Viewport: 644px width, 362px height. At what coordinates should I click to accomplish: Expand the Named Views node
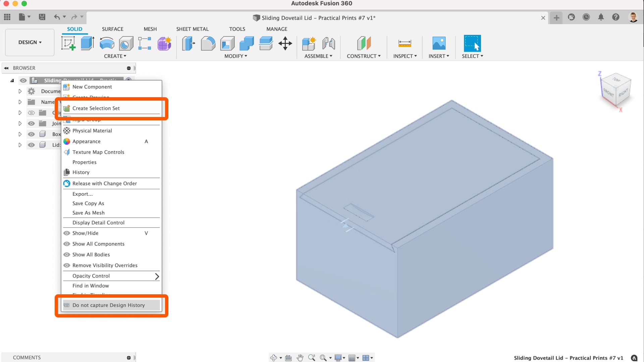click(20, 102)
